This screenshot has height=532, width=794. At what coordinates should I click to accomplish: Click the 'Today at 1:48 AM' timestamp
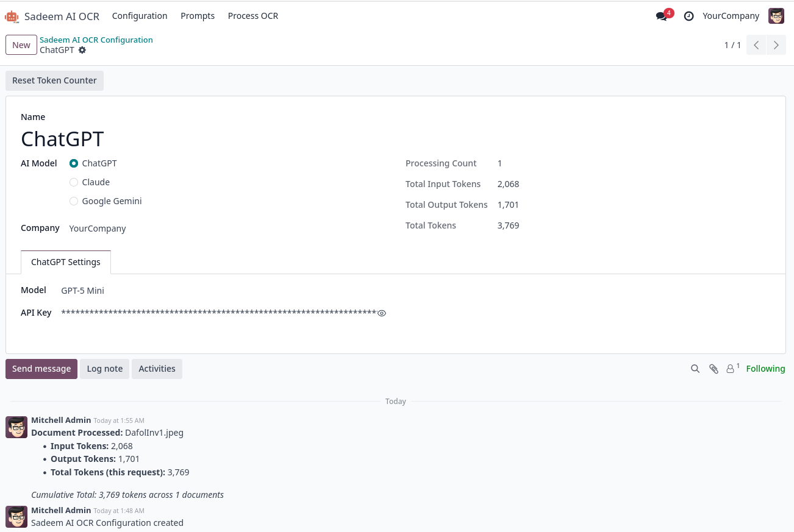click(x=119, y=511)
